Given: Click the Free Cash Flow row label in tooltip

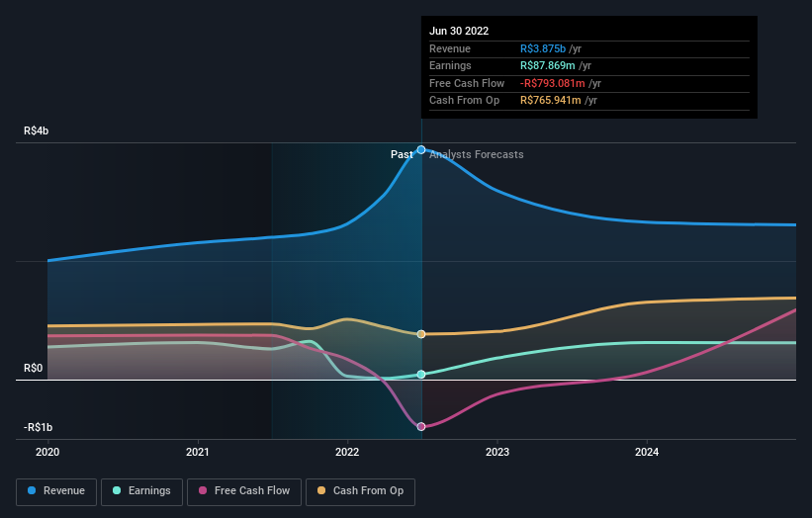Looking at the screenshot, I should 467,83.
